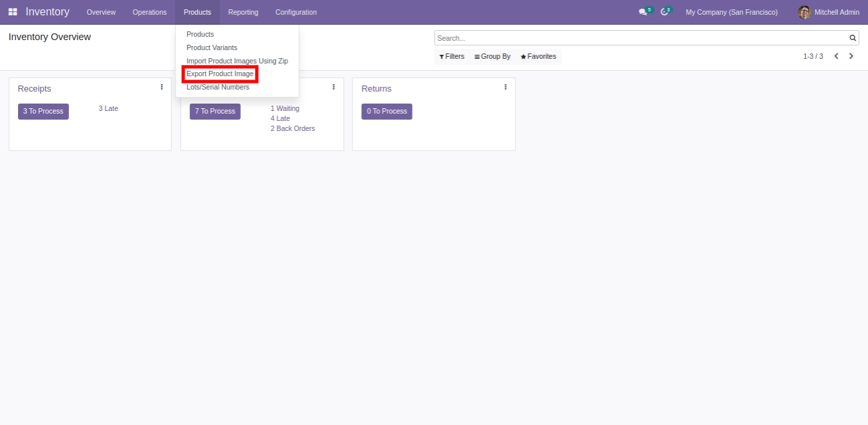Open the Favorites dropdown
Screen dimensions: 868x425
538,57
